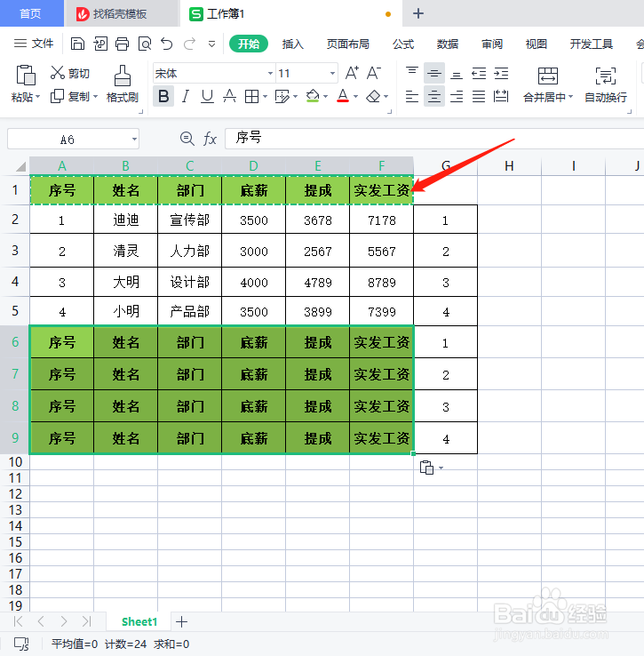
Task: Switch to the Formulas (公式) tab
Action: coord(403,44)
